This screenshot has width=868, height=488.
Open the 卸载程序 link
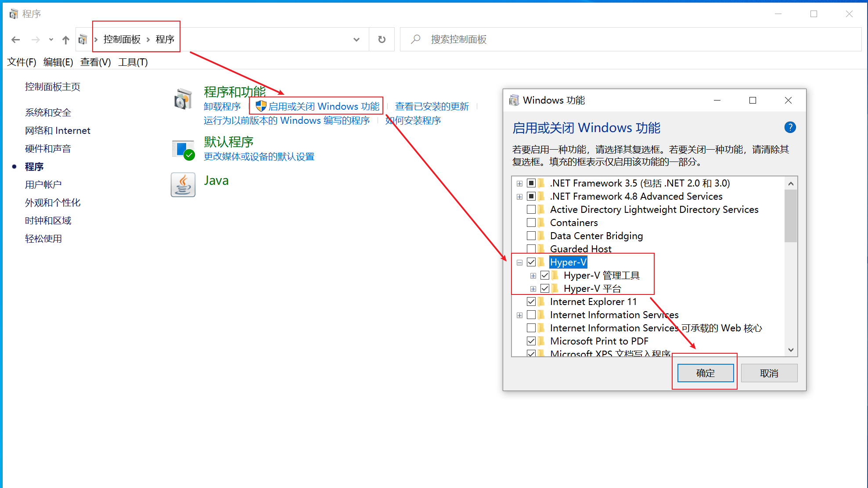[x=222, y=106]
